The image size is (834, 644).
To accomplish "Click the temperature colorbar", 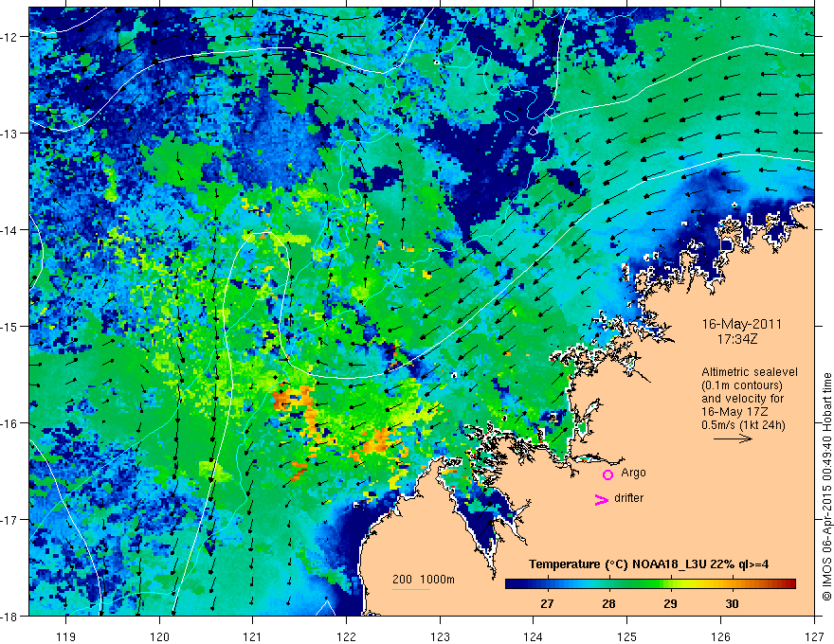I will [650, 584].
